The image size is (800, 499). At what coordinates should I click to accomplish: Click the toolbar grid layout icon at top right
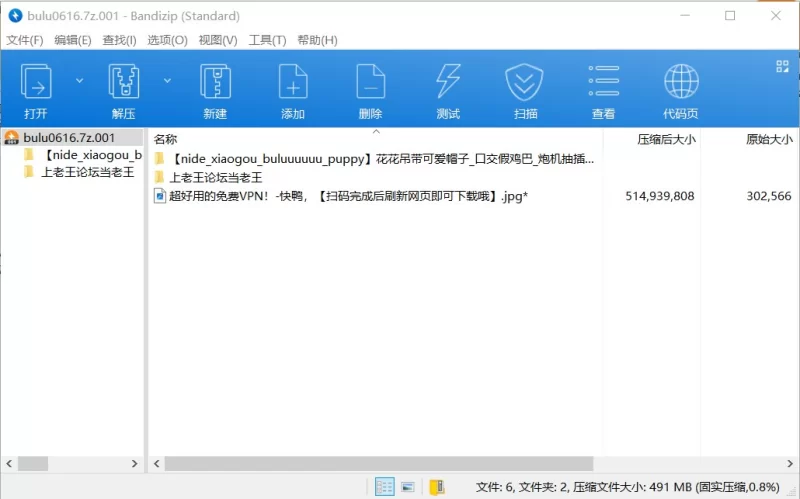782,66
